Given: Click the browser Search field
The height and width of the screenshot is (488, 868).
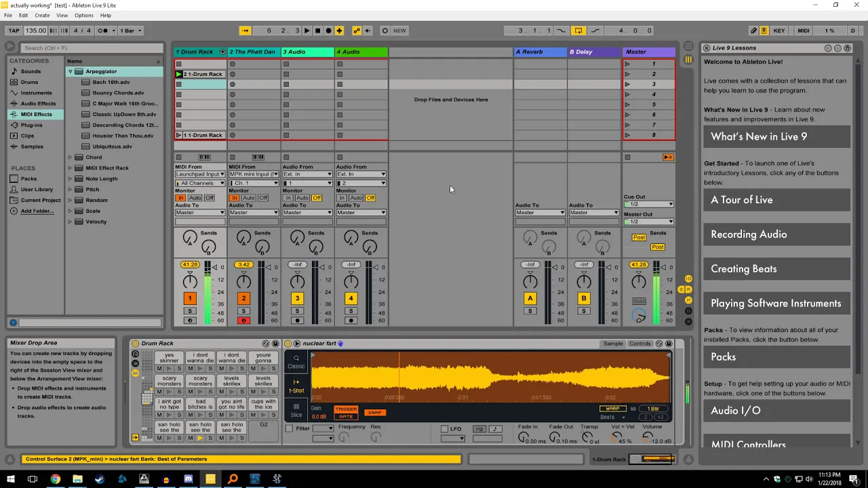Looking at the screenshot, I should [91, 48].
